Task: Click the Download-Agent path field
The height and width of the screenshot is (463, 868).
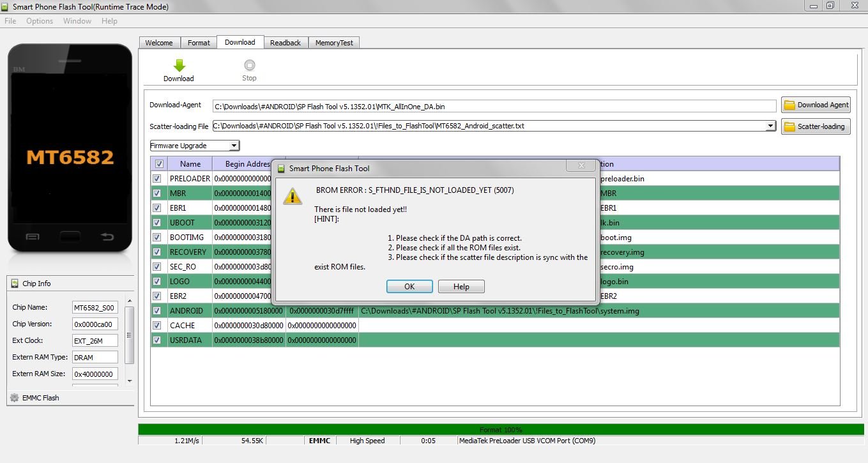Action: (x=494, y=106)
